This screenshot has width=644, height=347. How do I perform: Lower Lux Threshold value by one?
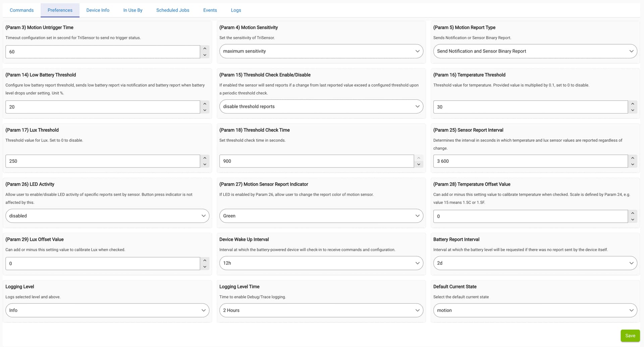click(205, 164)
